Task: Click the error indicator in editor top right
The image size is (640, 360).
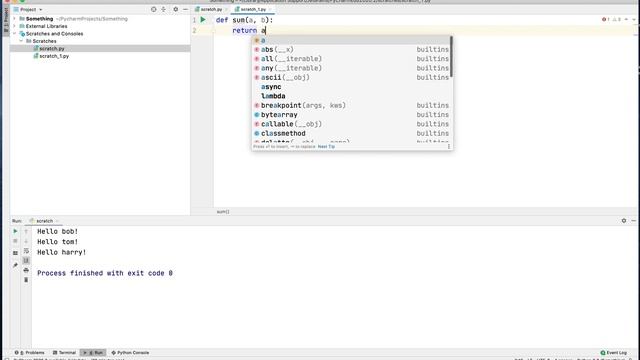Action: 605,19
